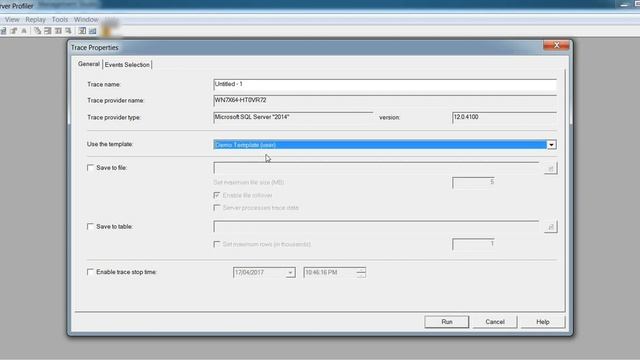Click the Help button
This screenshot has height=360, width=640.
pyautogui.click(x=542, y=322)
